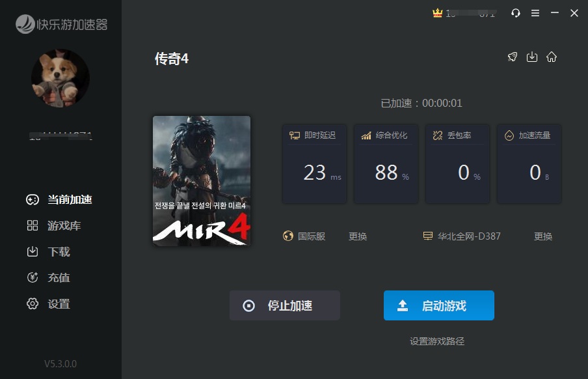Click the MIR4 game cover image
This screenshot has height=379, width=588.
pos(202,181)
